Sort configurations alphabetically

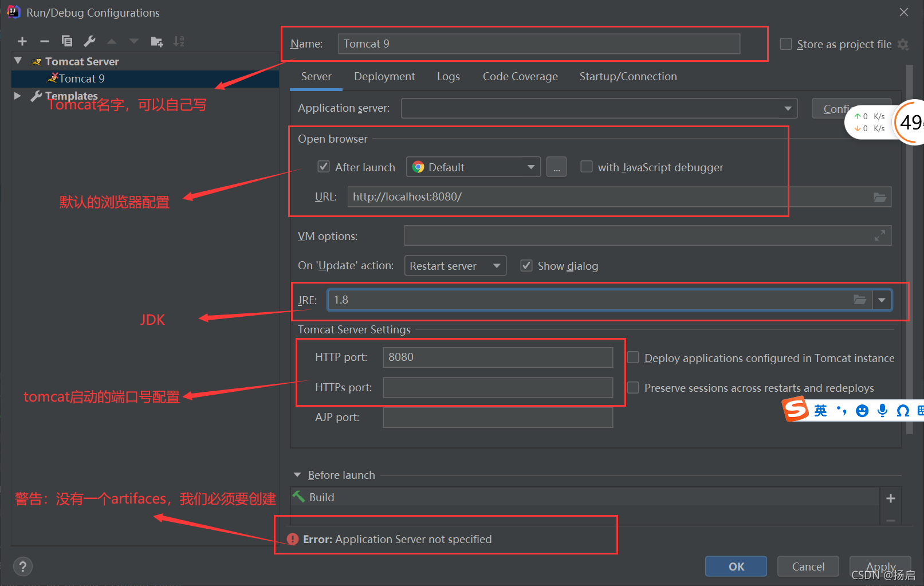[x=179, y=41]
